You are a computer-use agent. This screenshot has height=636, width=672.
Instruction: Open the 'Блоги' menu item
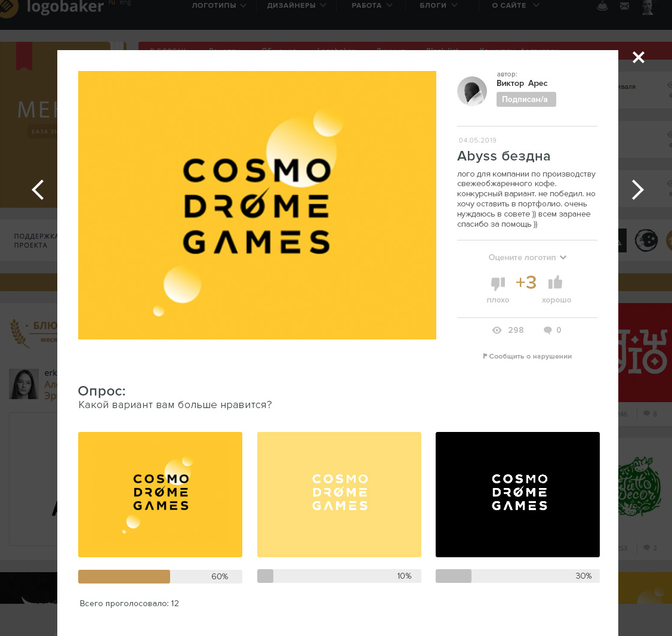coord(438,5)
